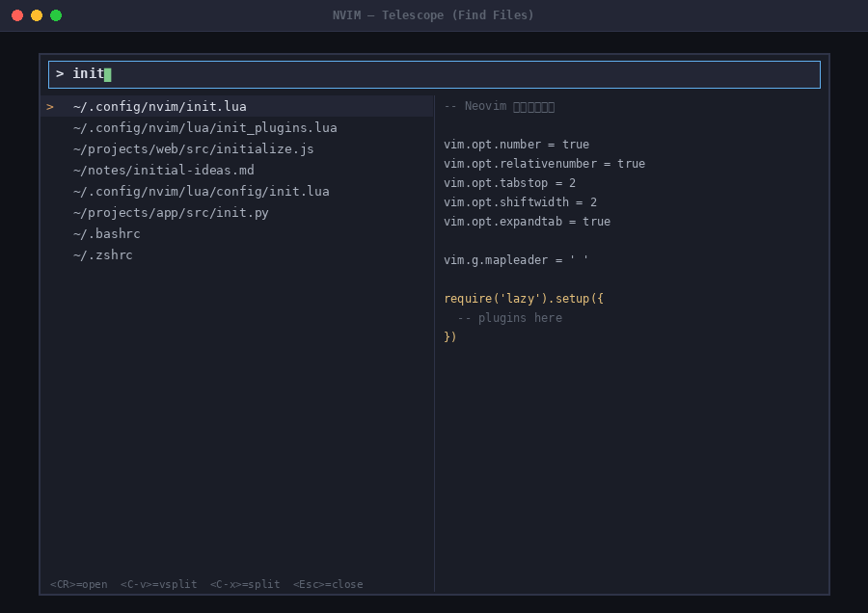
Task: Click the Telescope search prompt containing 'init'
Action: pyautogui.click(x=434, y=74)
